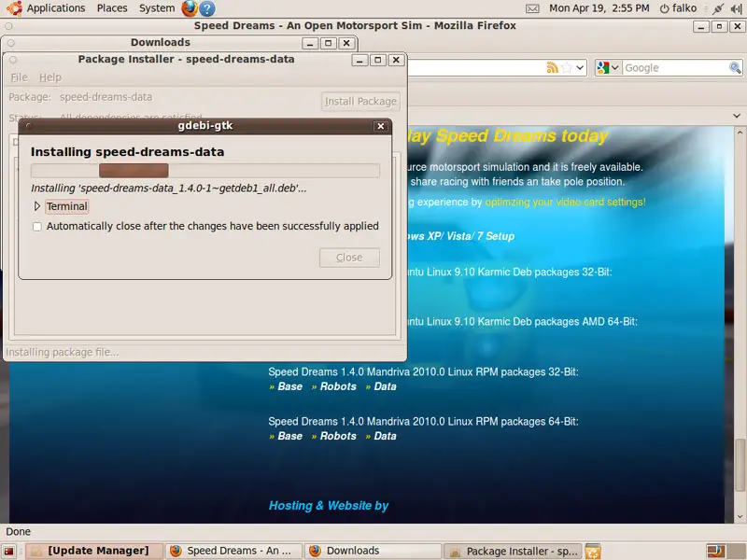Click the Ubuntu logo in the top panel
The width and height of the screenshot is (747, 560).
(x=14, y=8)
